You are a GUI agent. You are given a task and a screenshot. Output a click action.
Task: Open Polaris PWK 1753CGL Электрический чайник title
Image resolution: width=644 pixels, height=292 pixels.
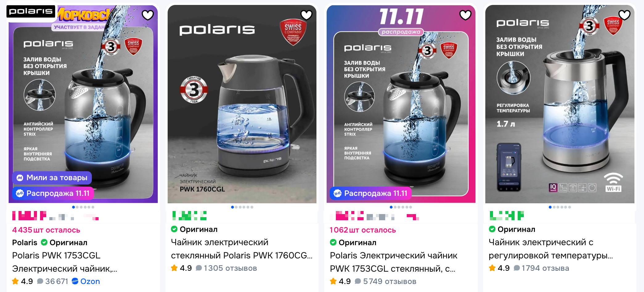tap(65, 262)
